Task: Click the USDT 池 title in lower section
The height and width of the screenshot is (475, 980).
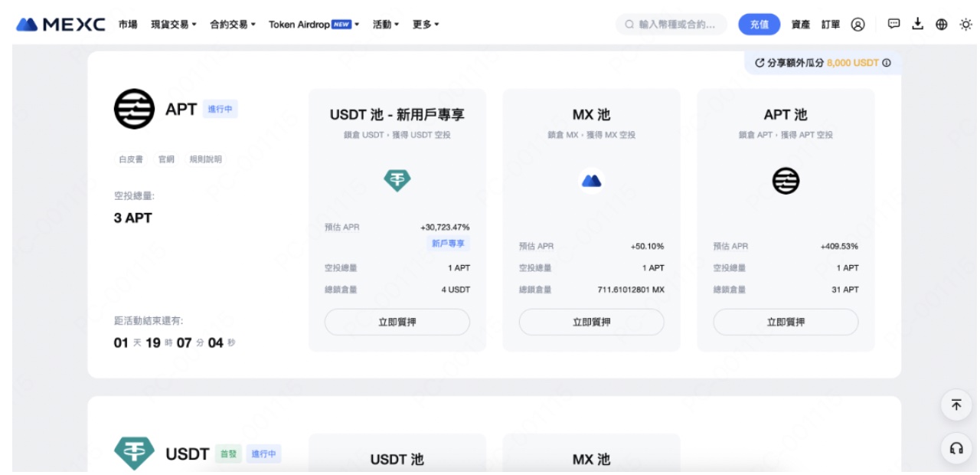Action: pos(397,460)
